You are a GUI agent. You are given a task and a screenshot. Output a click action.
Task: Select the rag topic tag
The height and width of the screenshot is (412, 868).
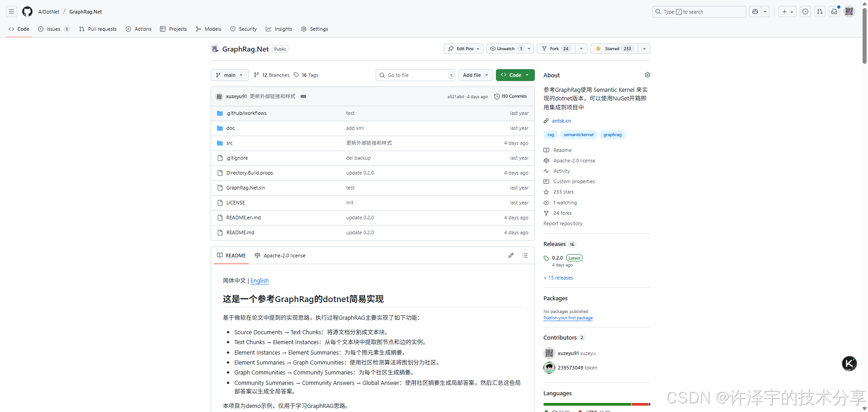551,135
